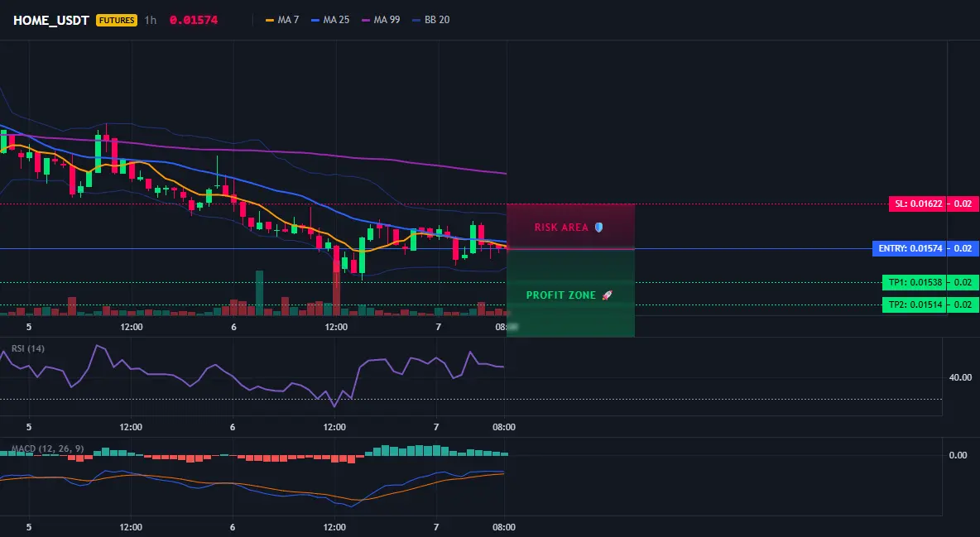Click the rocket icon beside PROFIT ZONE
Viewport: 980px width, 537px height.
[x=607, y=295]
